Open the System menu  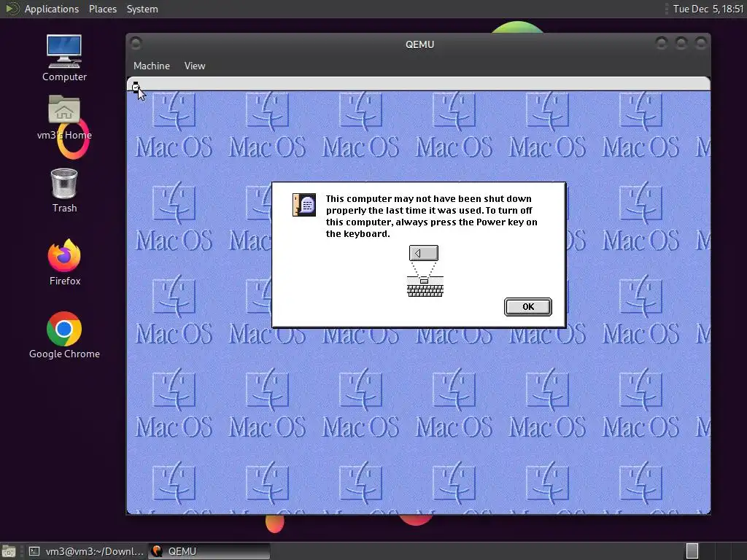click(142, 9)
